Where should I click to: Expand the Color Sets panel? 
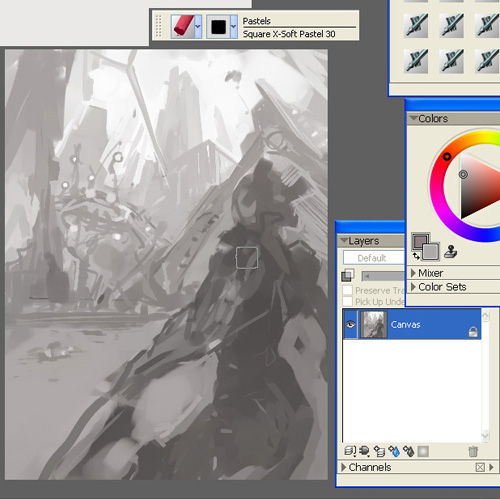coord(413,287)
